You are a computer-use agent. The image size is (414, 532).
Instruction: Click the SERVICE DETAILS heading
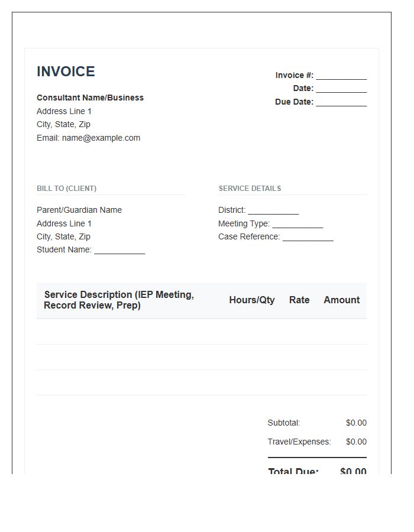click(x=250, y=189)
